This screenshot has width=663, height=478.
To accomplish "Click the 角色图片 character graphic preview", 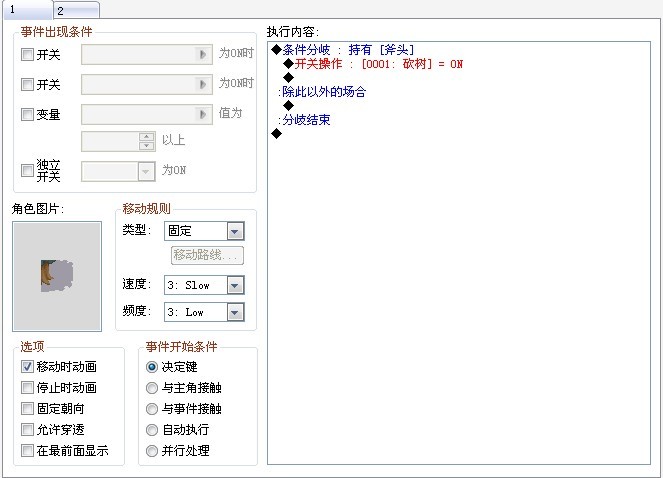I will [57, 276].
